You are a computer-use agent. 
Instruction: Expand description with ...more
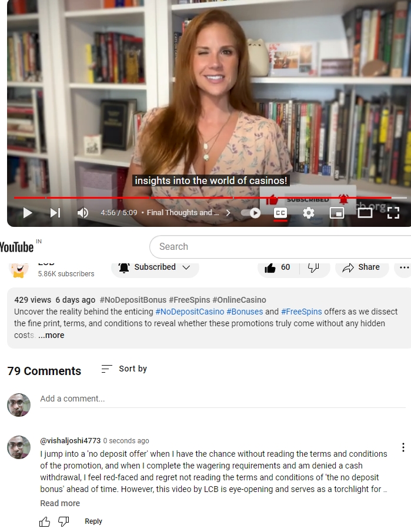coord(51,335)
